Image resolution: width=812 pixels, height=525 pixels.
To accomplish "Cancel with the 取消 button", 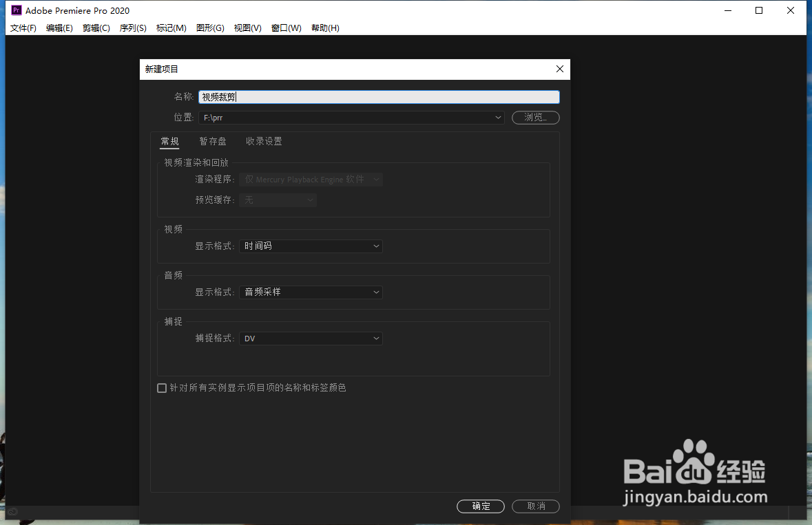I will [535, 506].
